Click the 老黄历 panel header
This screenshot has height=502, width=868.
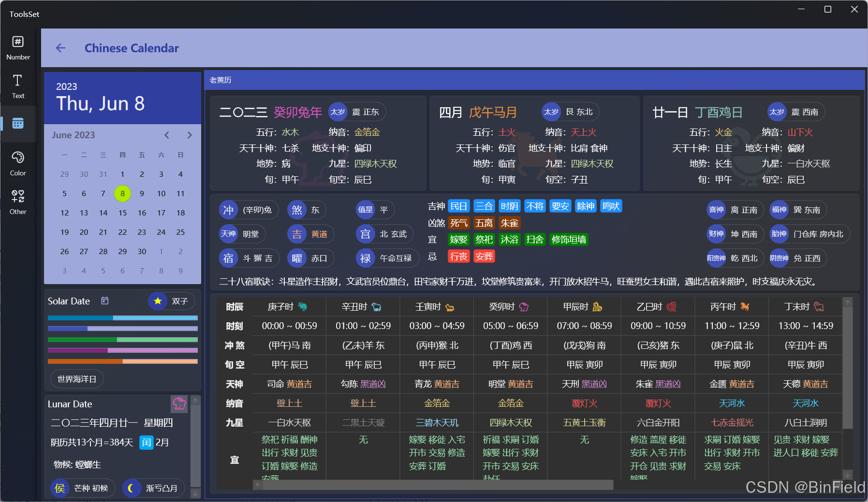coord(534,80)
